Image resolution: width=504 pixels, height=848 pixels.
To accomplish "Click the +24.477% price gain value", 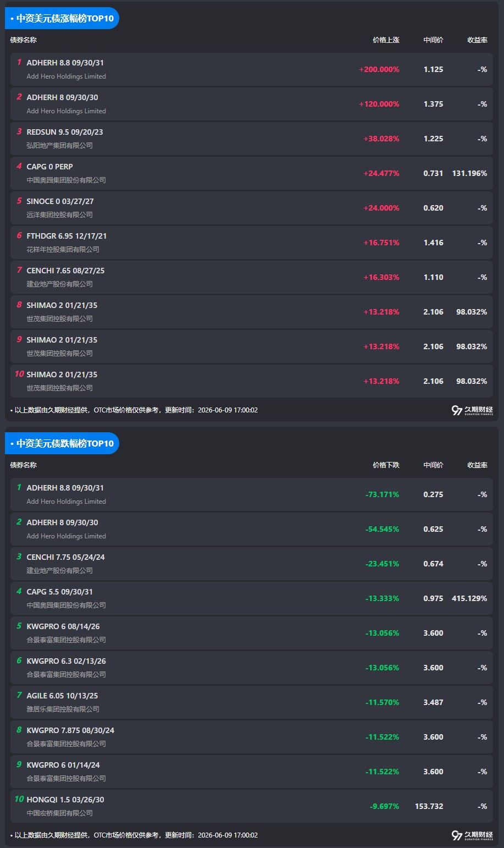I will (381, 173).
